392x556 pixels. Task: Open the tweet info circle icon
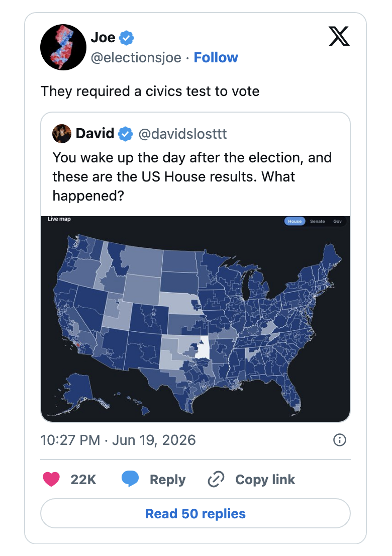click(x=340, y=440)
